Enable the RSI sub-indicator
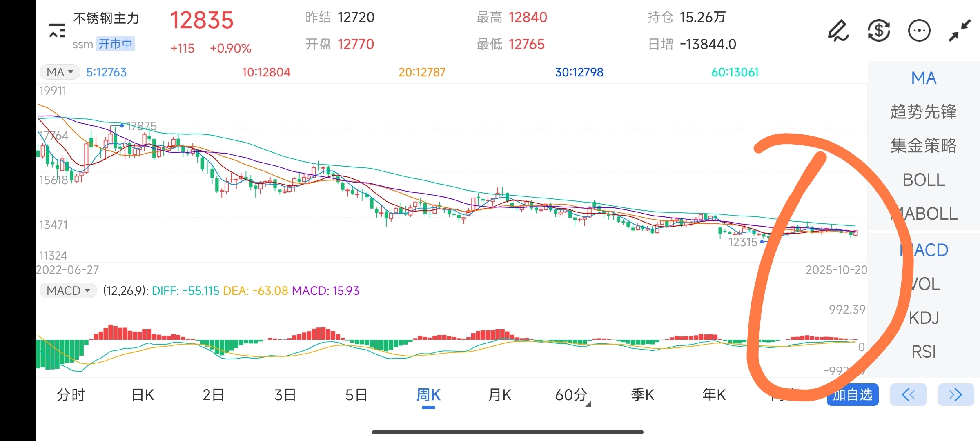Viewport: 980px width, 441px height. (924, 352)
